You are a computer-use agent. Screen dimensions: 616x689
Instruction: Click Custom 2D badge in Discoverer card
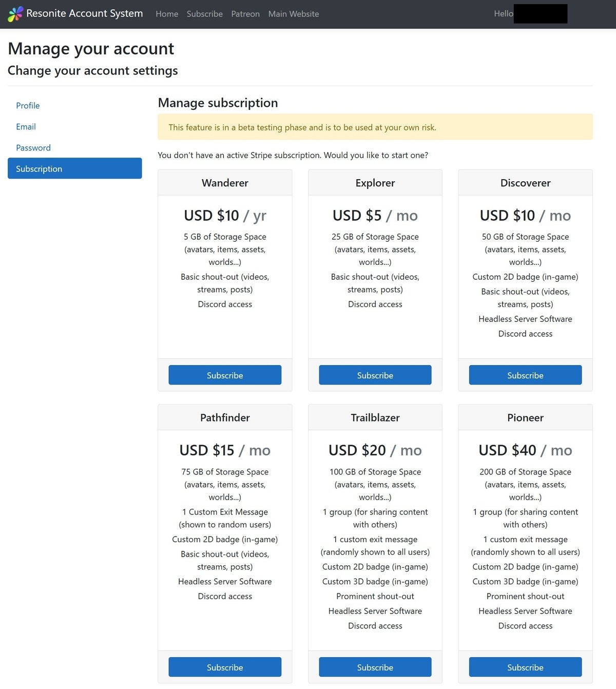(x=526, y=277)
